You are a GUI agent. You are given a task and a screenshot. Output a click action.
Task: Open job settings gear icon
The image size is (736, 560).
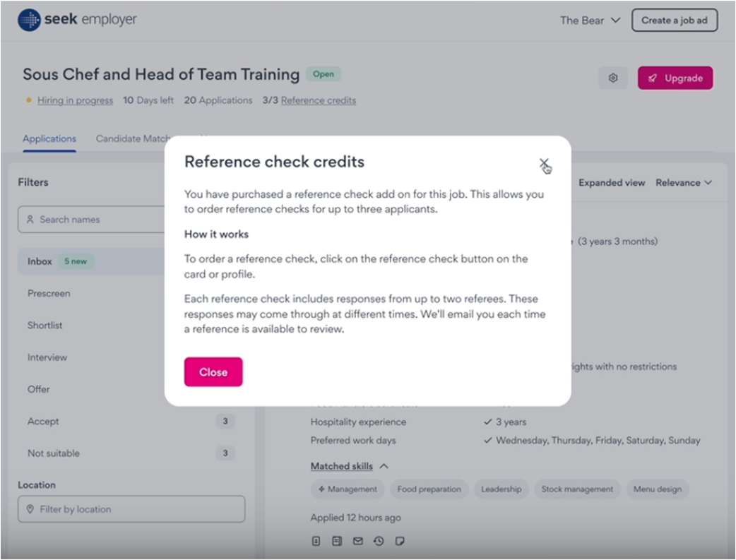point(612,78)
